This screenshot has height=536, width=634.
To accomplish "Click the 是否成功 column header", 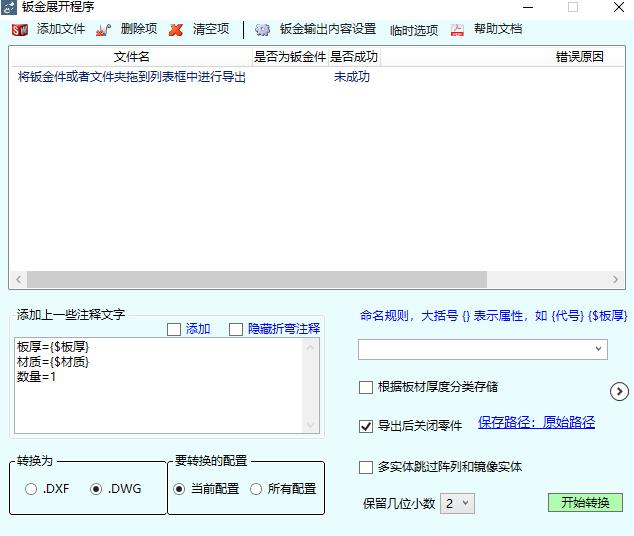I will [354, 57].
